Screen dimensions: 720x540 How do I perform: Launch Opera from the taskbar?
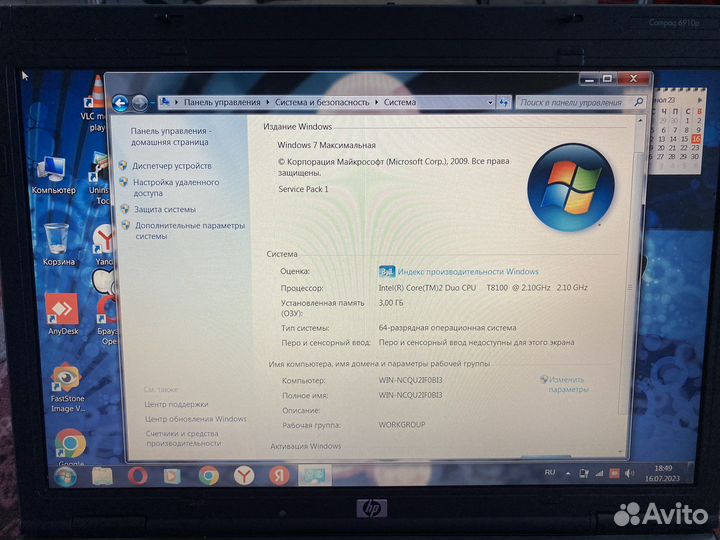137,477
